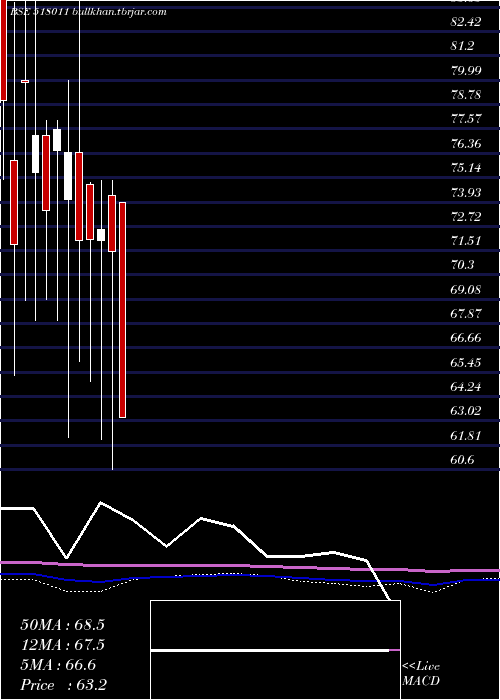Screen dimensions: 500x700
Task: Click the last long red candlestick body
Action: (122, 310)
